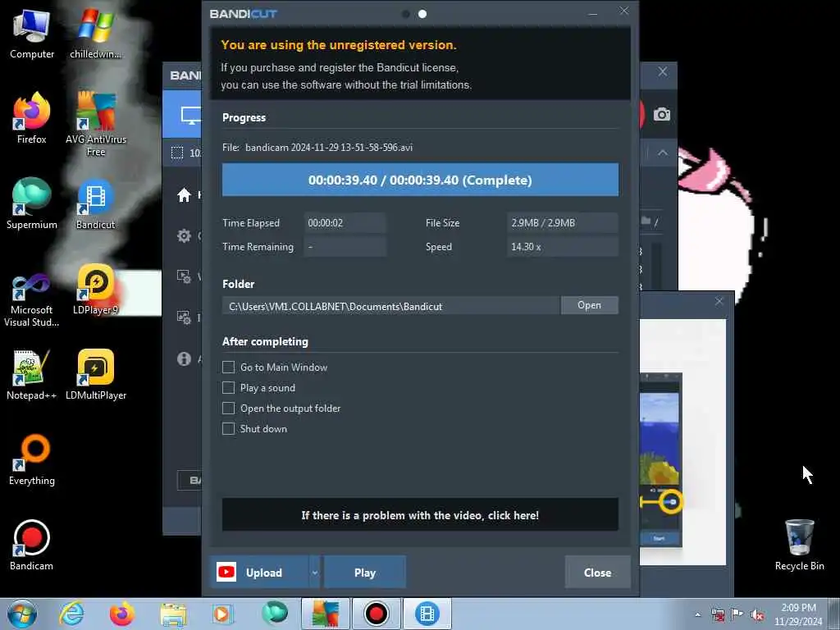The image size is (840, 630).
Task: Toggle the Shut down checkbox
Action: 228,428
